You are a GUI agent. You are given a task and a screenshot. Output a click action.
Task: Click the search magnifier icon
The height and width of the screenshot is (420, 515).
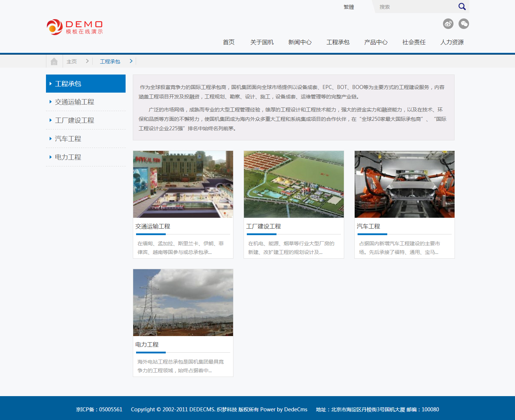[x=462, y=7]
